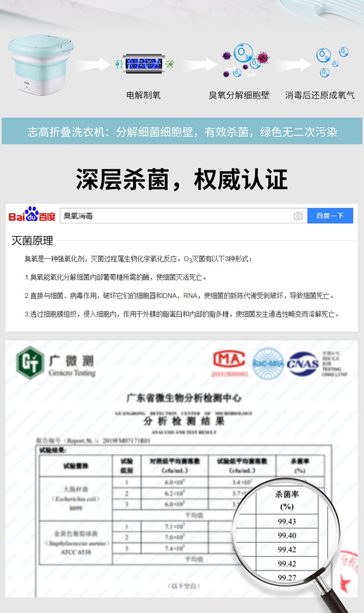Click the electrolysis battery device icon
The height and width of the screenshot is (613, 364).
point(144,63)
